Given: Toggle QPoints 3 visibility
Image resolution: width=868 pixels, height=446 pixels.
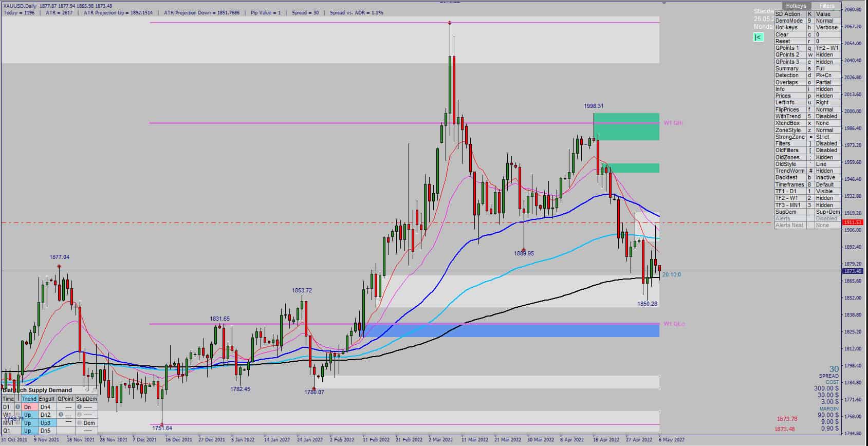Looking at the screenshot, I should [x=807, y=62].
